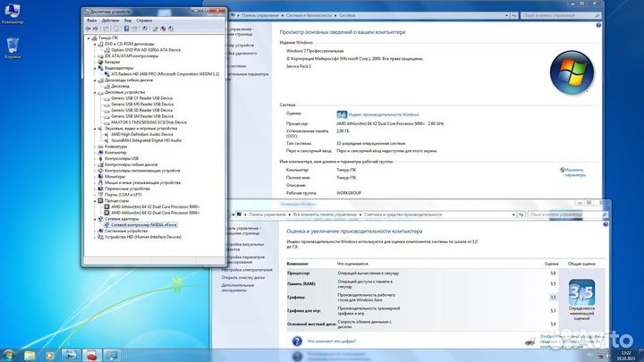Click the Процессоры category icon
Screen dimensions: 644x362
click(100, 201)
